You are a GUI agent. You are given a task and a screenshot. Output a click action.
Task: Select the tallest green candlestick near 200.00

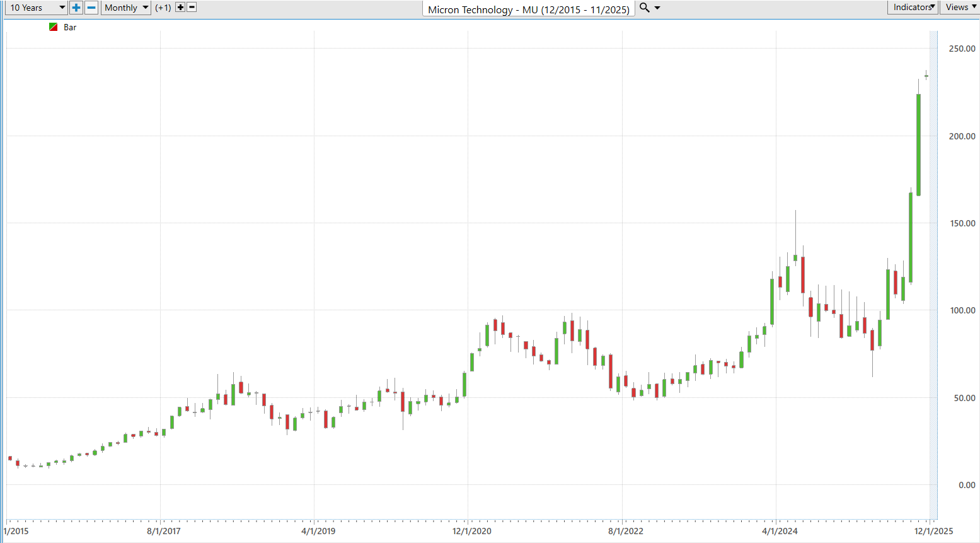tap(918, 145)
